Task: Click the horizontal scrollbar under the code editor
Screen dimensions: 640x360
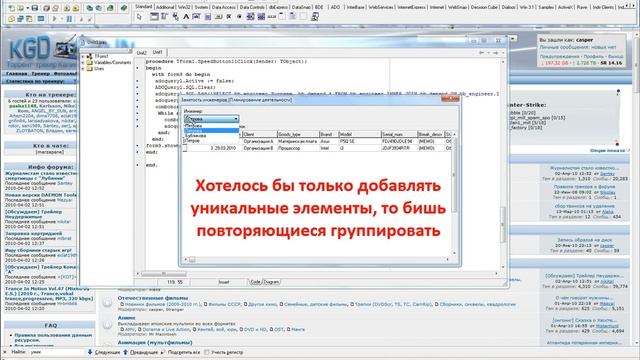Action: (x=317, y=273)
